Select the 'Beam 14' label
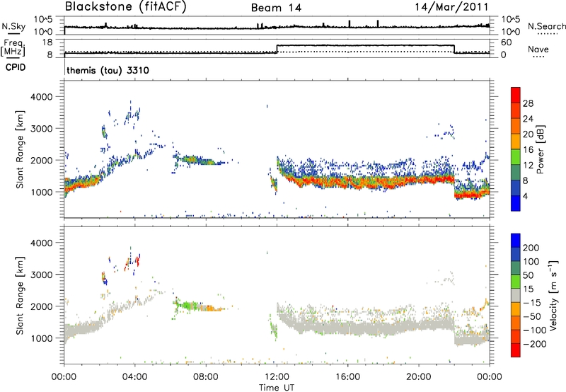Image resolution: width=566 pixels, height=392 pixels. click(x=276, y=8)
